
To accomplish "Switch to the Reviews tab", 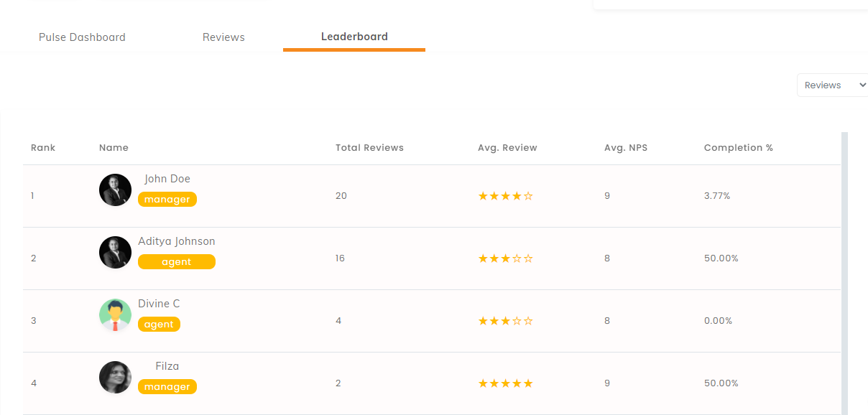I will tap(223, 37).
